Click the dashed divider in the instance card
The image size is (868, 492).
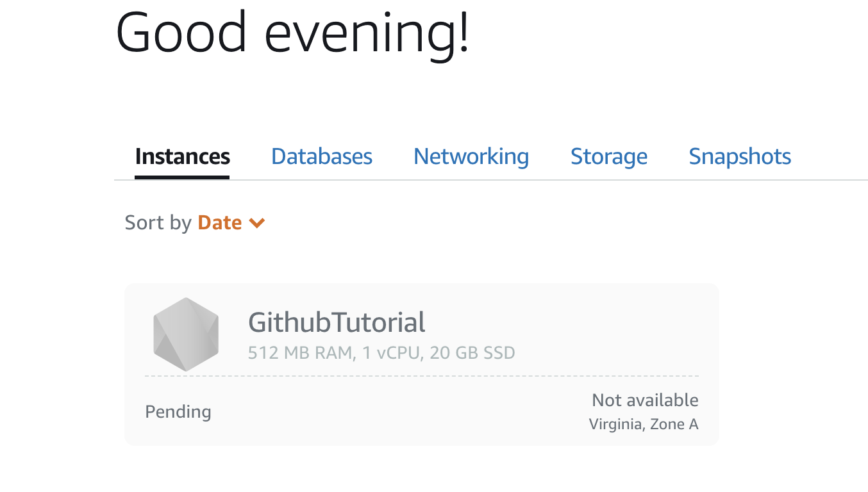click(x=422, y=376)
